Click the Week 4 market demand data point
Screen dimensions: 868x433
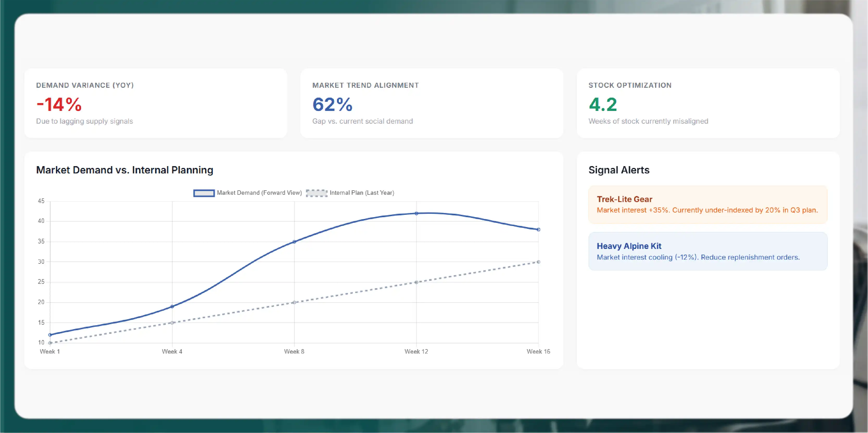(172, 306)
